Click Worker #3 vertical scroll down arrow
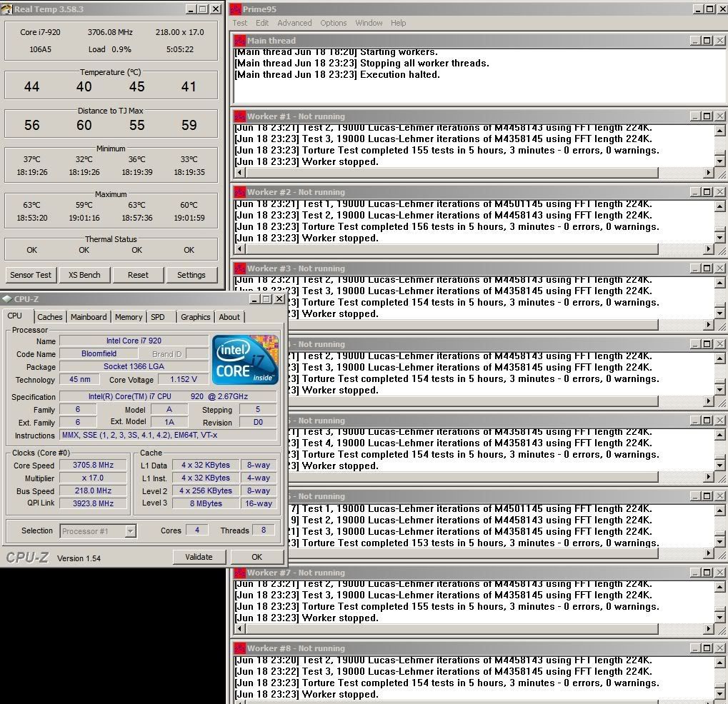This screenshot has width=728, height=704. (x=720, y=313)
